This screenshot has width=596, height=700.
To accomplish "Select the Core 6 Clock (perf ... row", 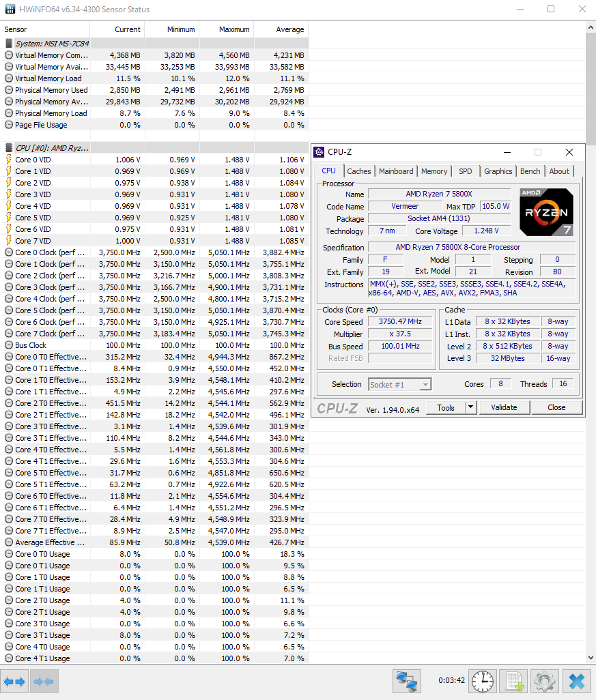I will point(154,322).
